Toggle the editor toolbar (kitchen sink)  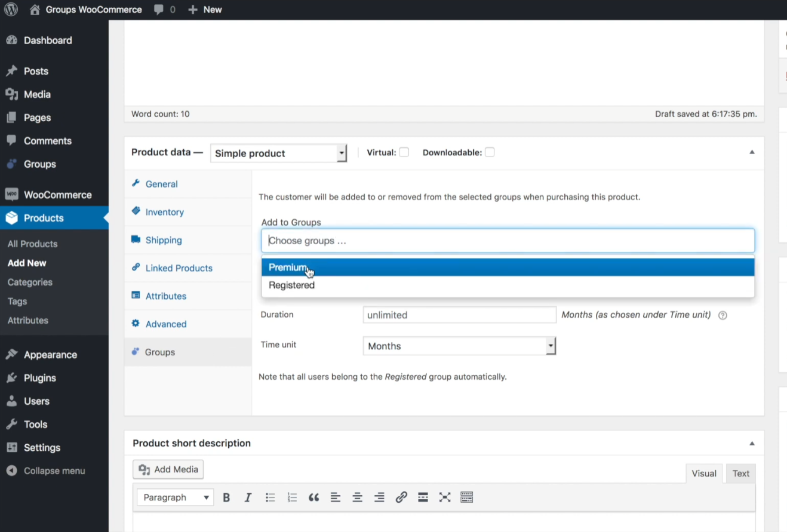[467, 497]
